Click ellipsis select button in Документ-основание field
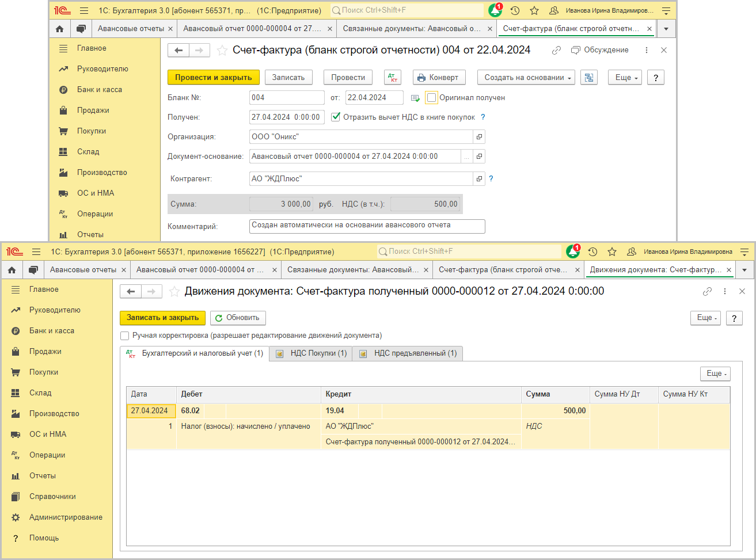 tap(467, 157)
